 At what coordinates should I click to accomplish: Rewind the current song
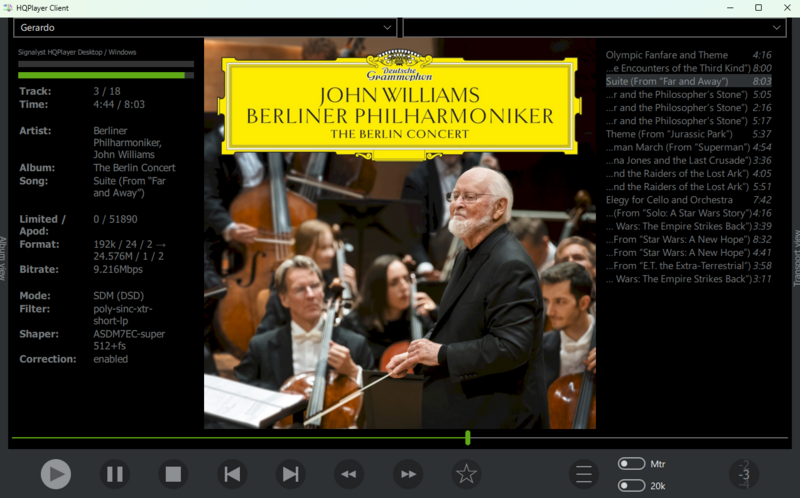tap(348, 474)
